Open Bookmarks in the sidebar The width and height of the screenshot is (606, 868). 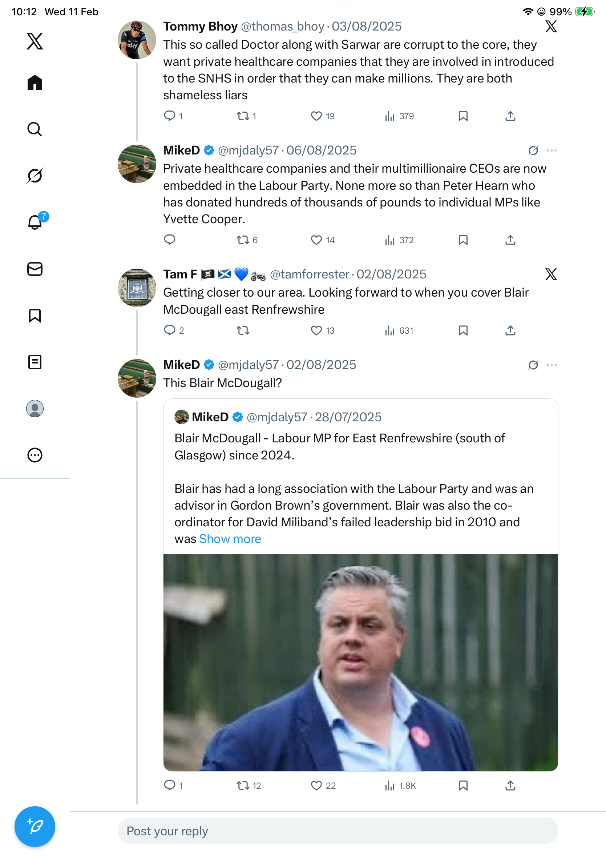click(35, 316)
